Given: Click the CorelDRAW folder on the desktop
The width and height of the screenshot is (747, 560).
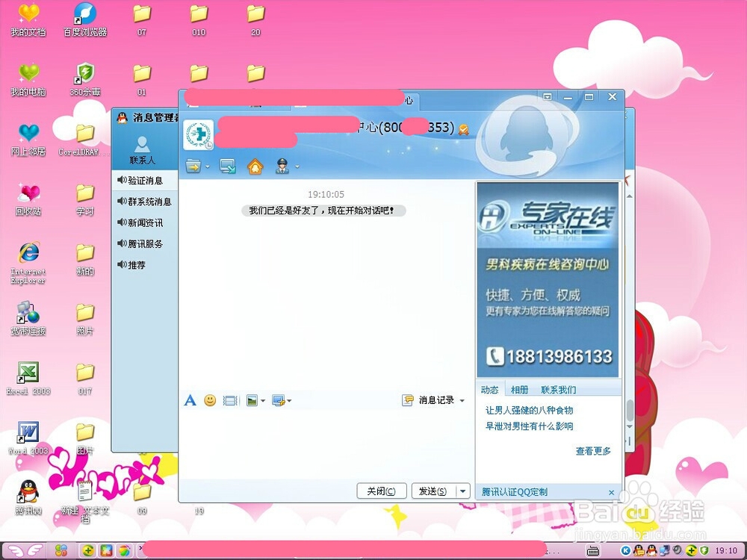Looking at the screenshot, I should 85,140.
